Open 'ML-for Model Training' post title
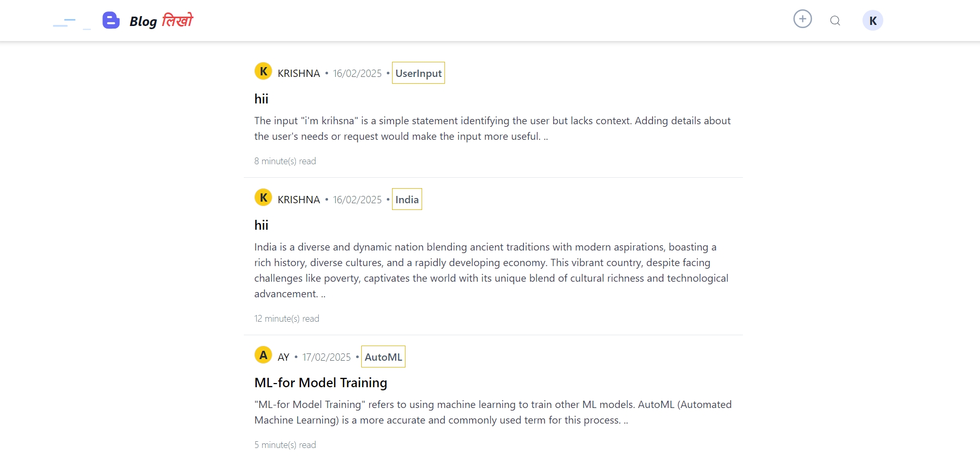 321,383
